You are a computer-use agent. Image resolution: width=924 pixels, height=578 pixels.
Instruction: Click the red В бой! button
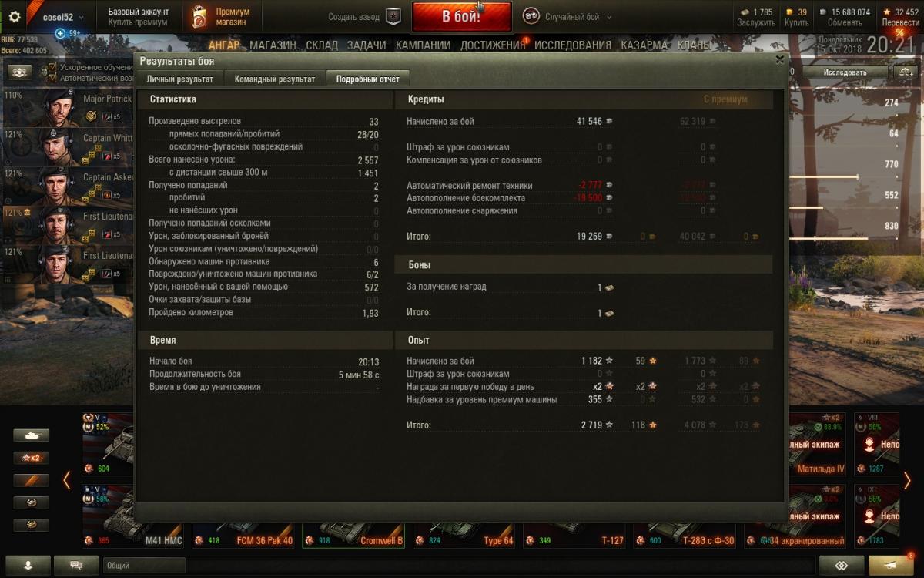coord(461,17)
